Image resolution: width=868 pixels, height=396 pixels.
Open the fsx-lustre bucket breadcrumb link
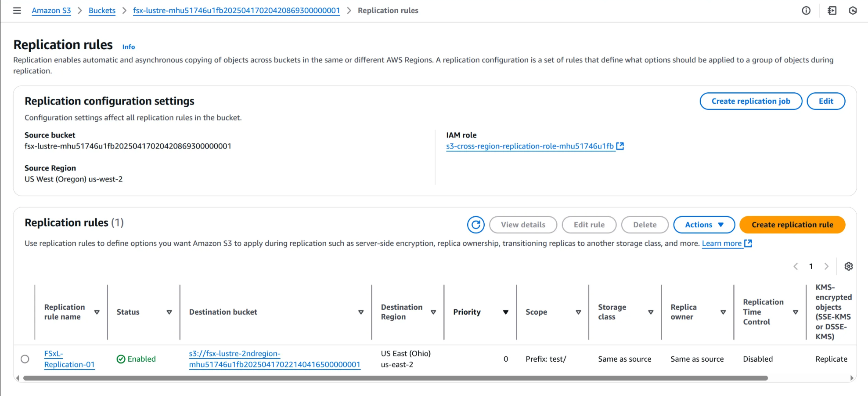point(236,11)
